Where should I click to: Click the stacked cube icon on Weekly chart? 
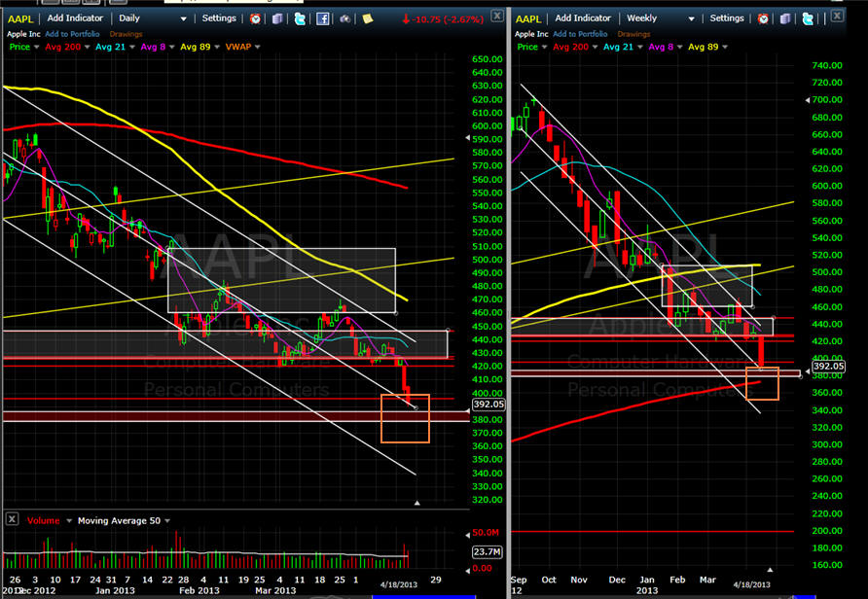(x=785, y=18)
